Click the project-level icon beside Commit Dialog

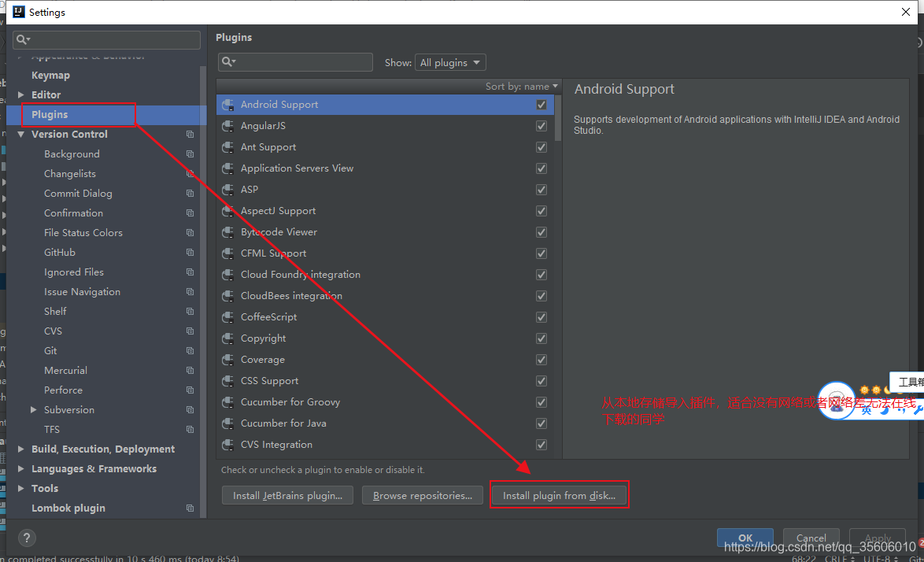(x=190, y=193)
